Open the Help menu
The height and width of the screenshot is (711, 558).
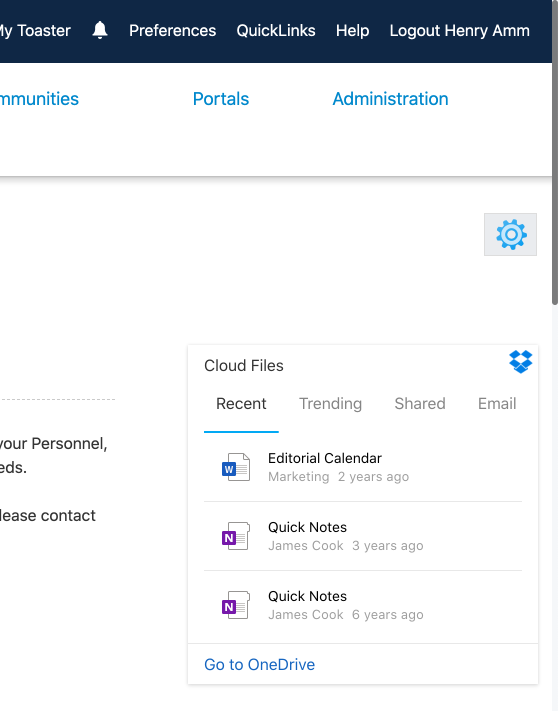click(x=352, y=30)
